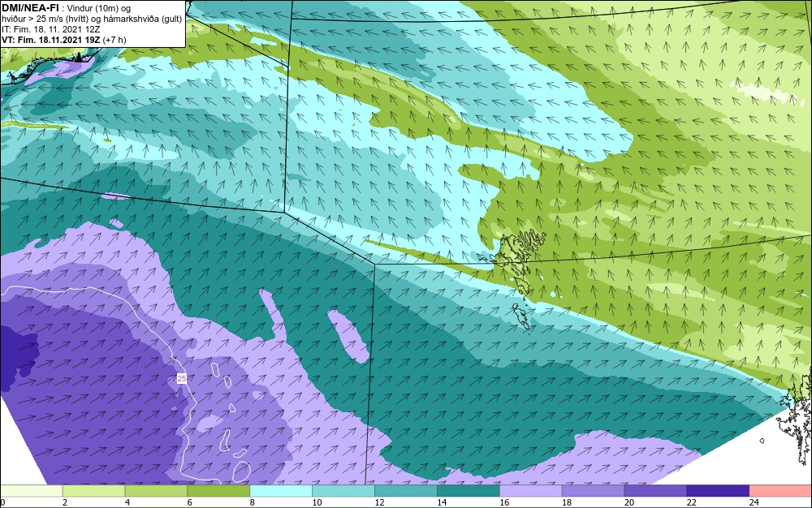
Task: Click the 'IT: Fim. 18. 11. 2021 12Z' line
Action: [x=50, y=29]
